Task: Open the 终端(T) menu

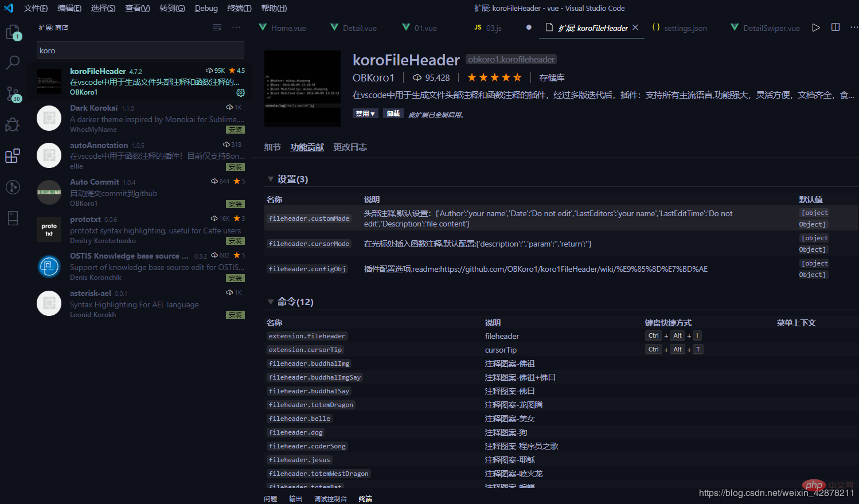Action: click(239, 8)
